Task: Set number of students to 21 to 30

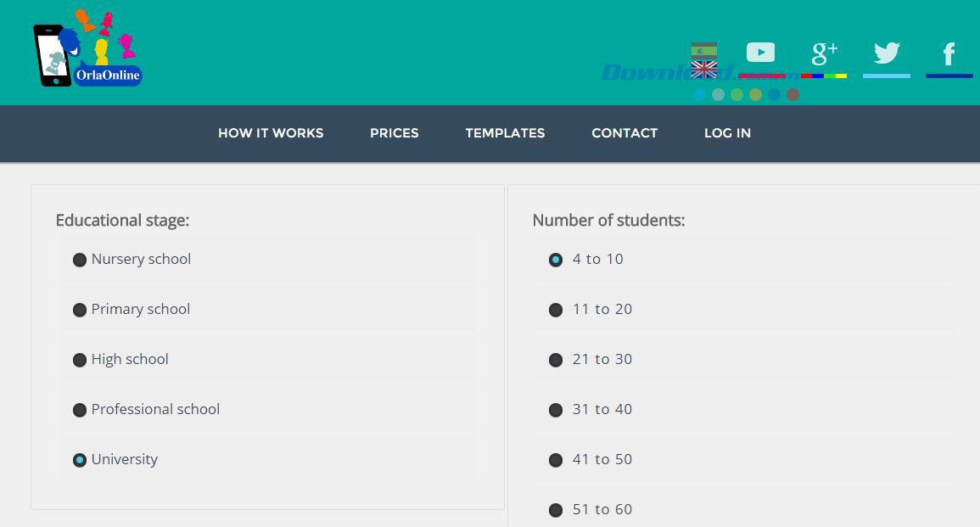Action: click(556, 360)
